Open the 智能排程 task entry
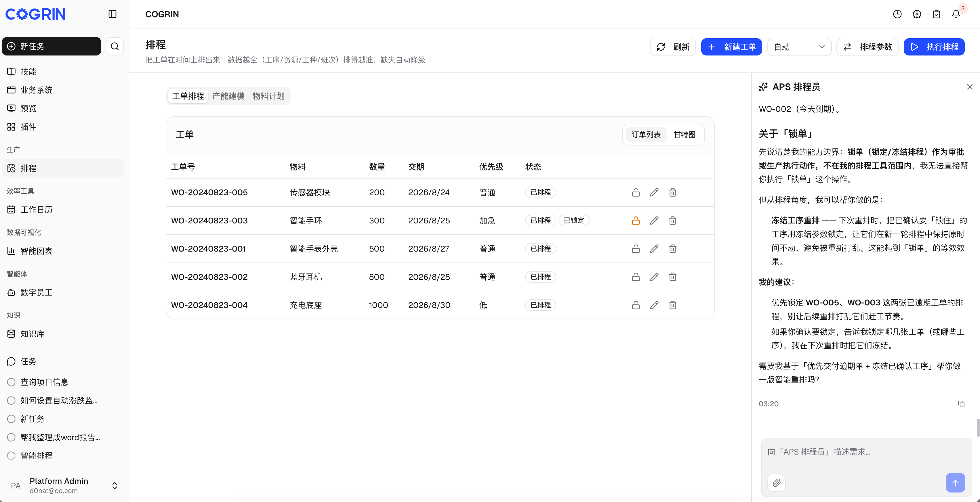Viewport: 980px width, 502px height. click(x=63, y=456)
